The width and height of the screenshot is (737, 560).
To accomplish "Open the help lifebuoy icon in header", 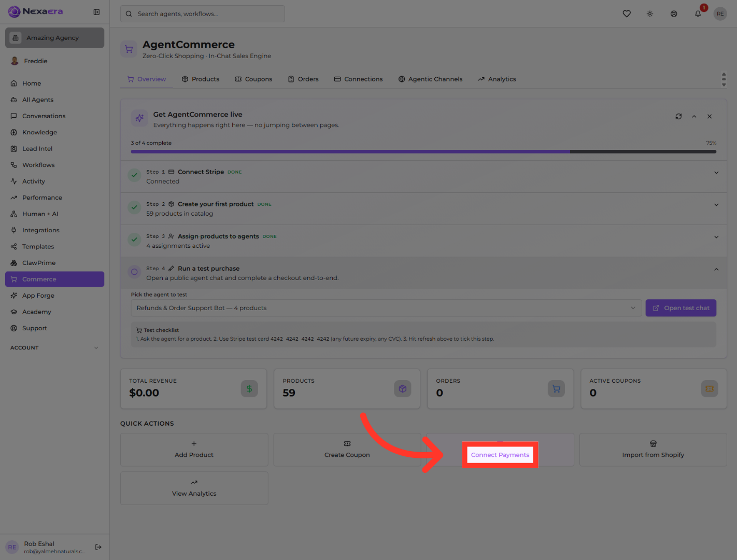I will click(x=674, y=14).
